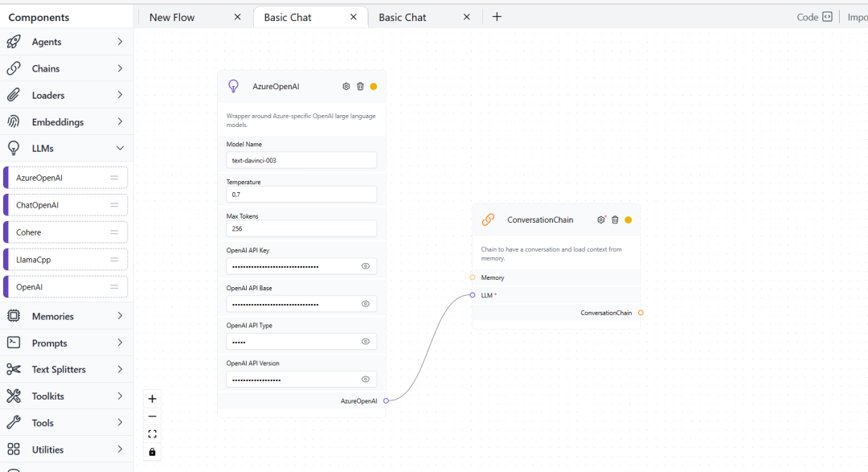Select the LlamaCpp component in LLMs list

click(65, 259)
